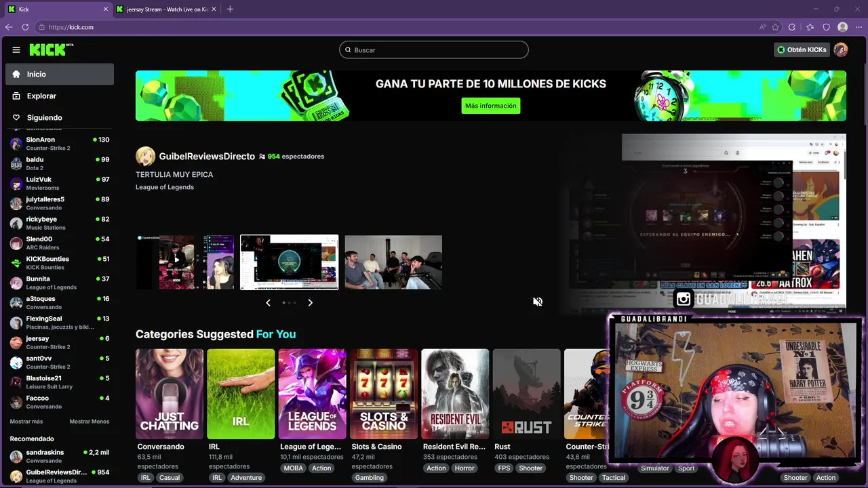This screenshot has height=488, width=868.
Task: Open new browser tab
Action: coord(230,9)
